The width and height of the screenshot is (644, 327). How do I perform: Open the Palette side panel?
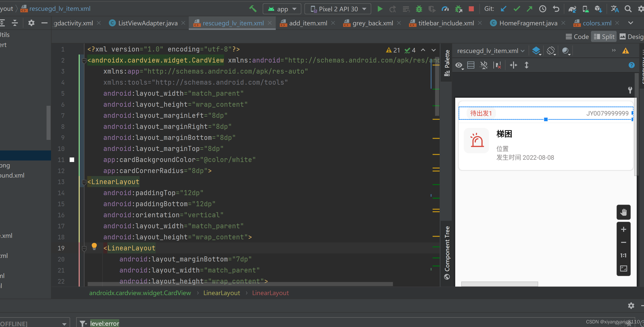click(447, 63)
